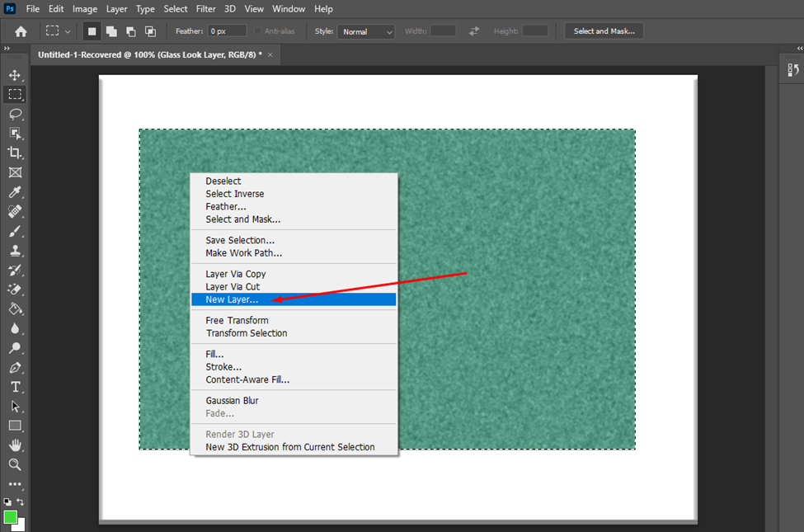Select the Spot Healing Brush tool
Image resolution: width=804 pixels, height=532 pixels.
pyautogui.click(x=15, y=211)
